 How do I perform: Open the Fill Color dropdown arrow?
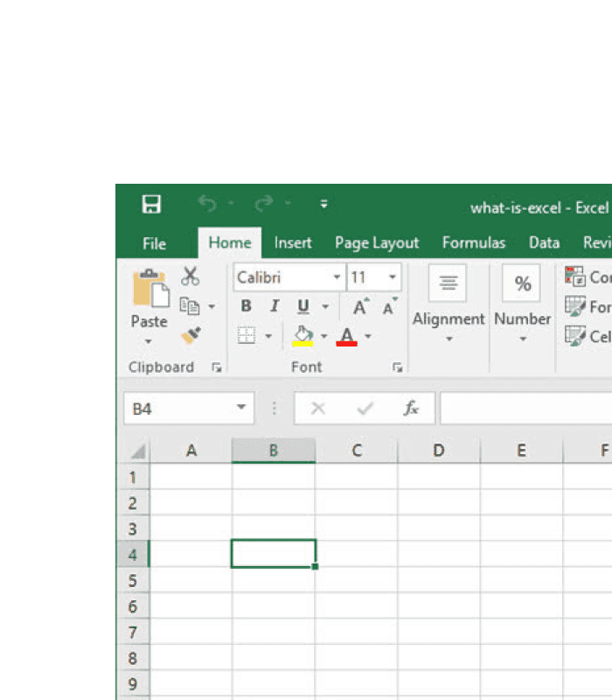(x=324, y=336)
